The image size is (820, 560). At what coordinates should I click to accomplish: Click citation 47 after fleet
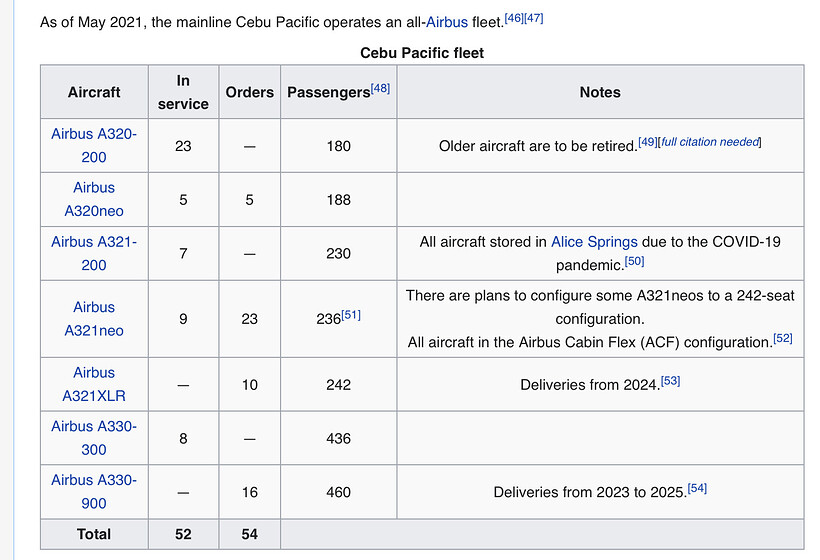click(x=534, y=18)
